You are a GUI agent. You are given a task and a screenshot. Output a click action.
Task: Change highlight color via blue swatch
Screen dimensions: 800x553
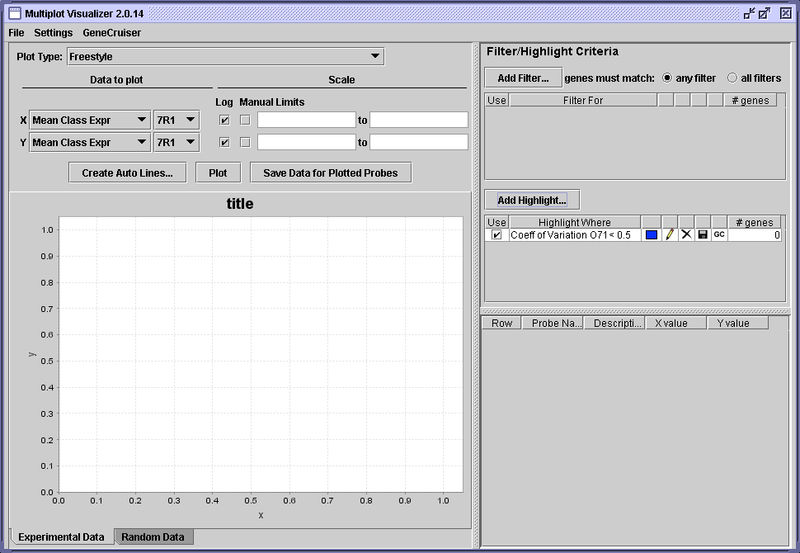pyautogui.click(x=652, y=235)
